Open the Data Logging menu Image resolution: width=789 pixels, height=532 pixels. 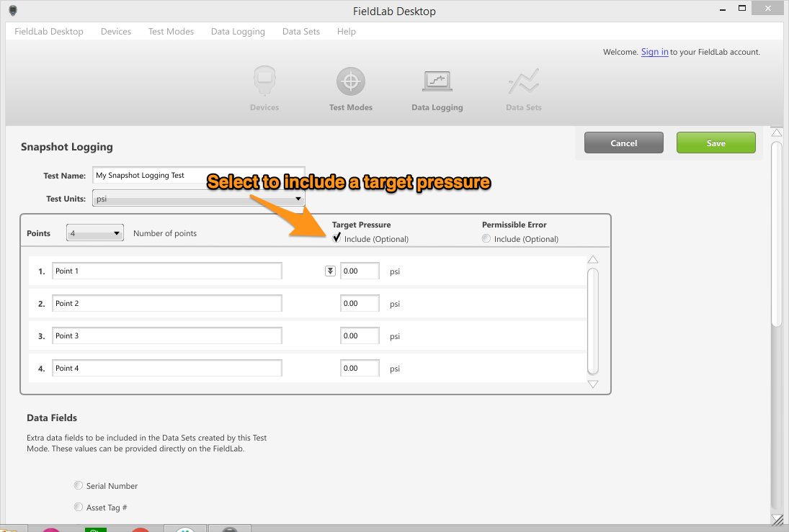[238, 31]
